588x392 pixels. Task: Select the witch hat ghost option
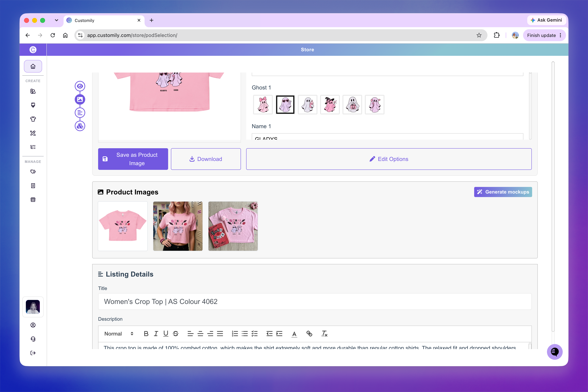click(330, 104)
